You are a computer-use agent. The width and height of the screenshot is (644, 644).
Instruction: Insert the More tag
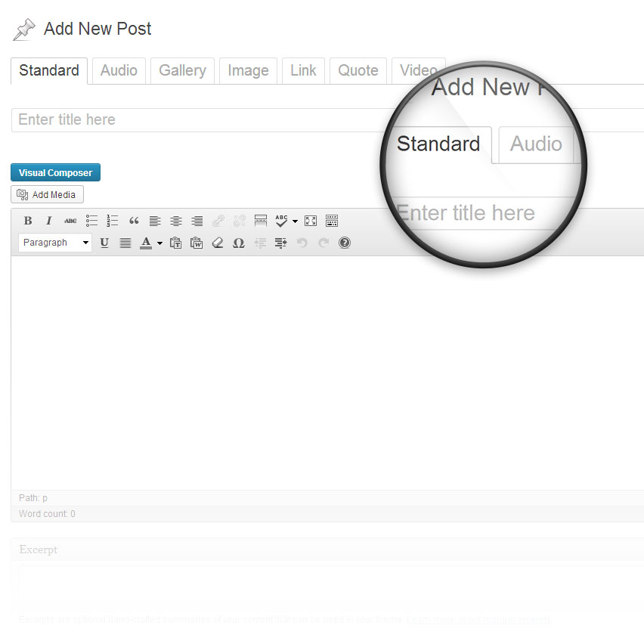tap(261, 221)
